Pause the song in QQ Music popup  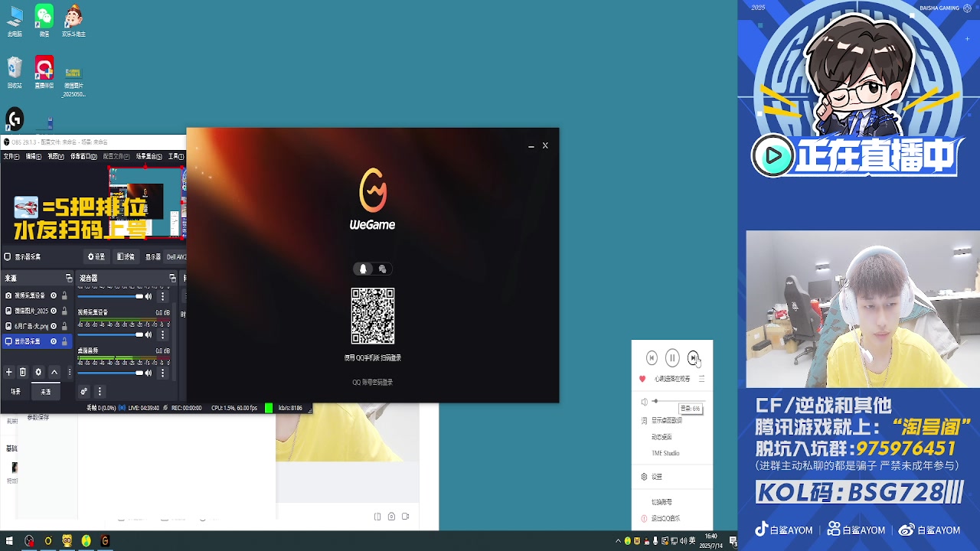[x=672, y=357]
